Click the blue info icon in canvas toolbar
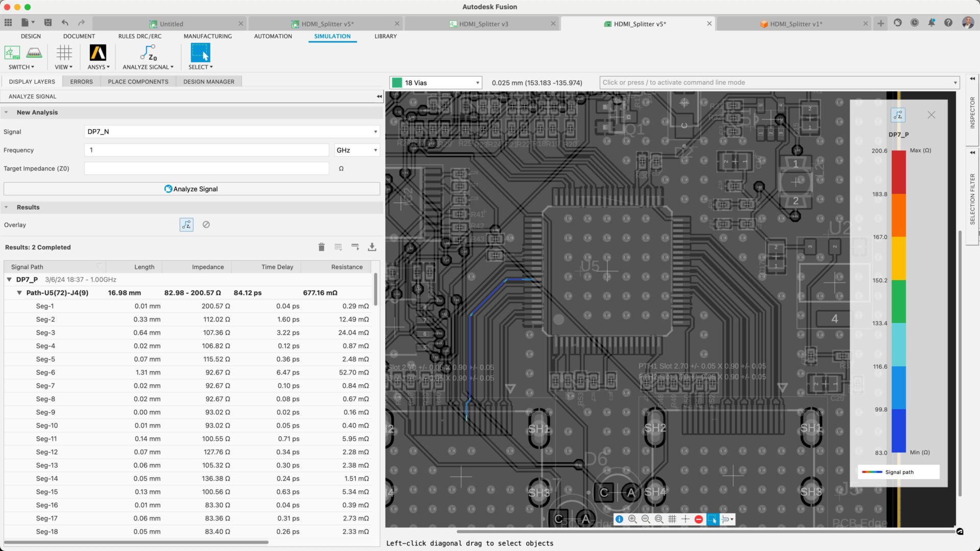The image size is (980, 551). click(x=619, y=519)
